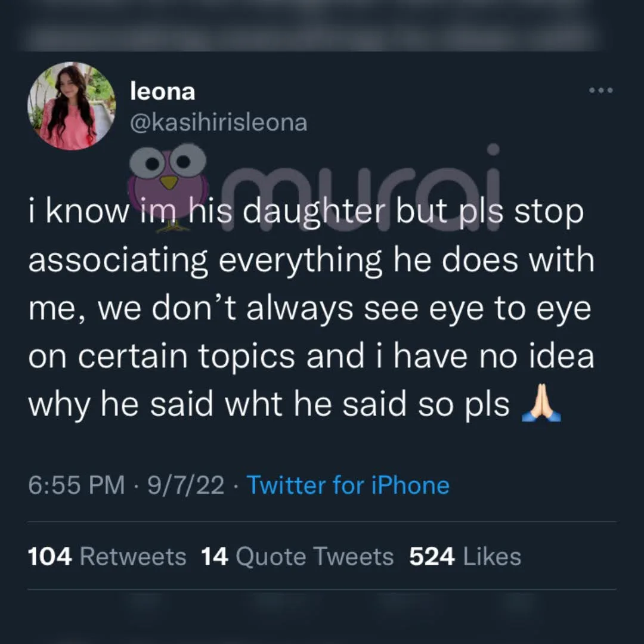Click the praying hands emoji
Screen dimensions: 644x644
pyautogui.click(x=541, y=406)
